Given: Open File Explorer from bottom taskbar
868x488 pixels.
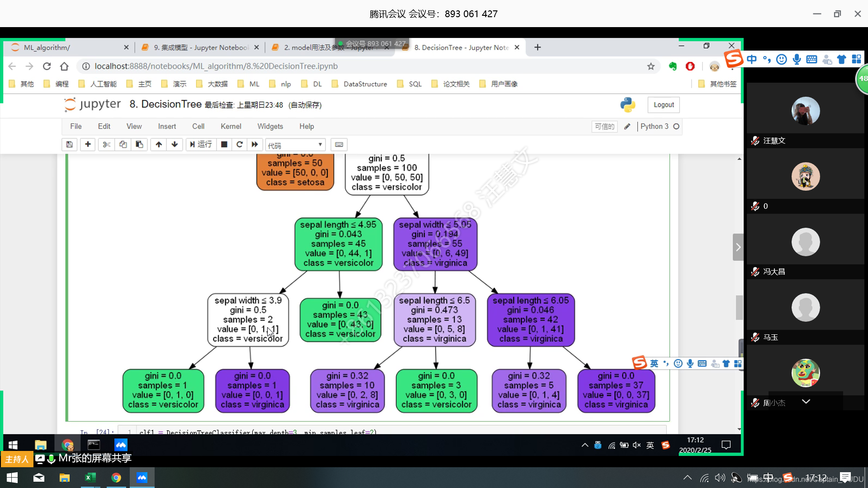Looking at the screenshot, I should (64, 478).
